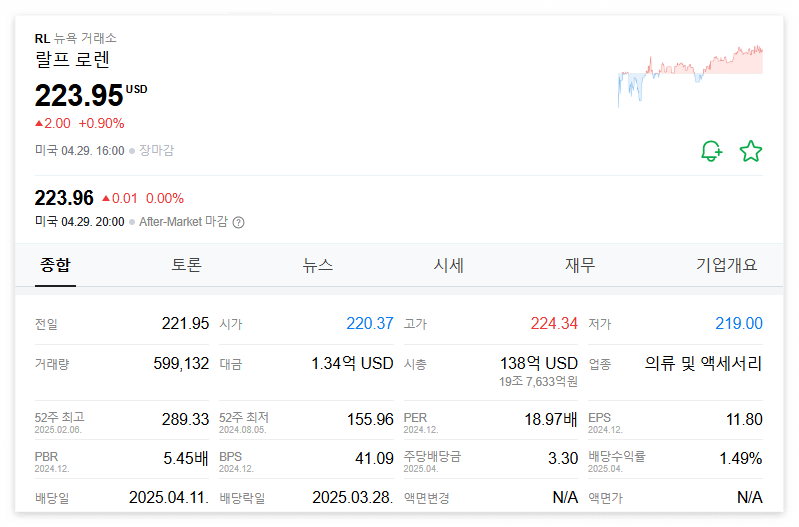This screenshot has height=527, width=799.
Task: Go to the 시세 tab
Action: [x=448, y=266]
